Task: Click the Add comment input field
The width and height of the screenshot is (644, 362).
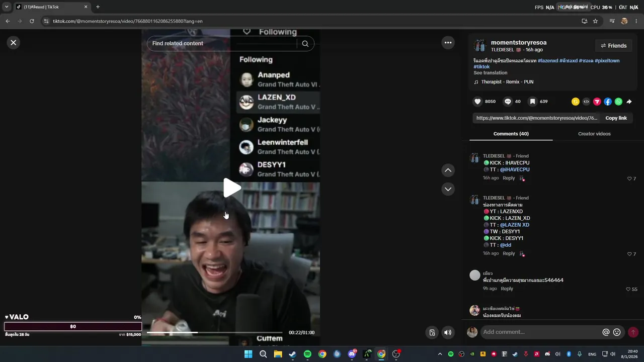Action: [x=541, y=332]
